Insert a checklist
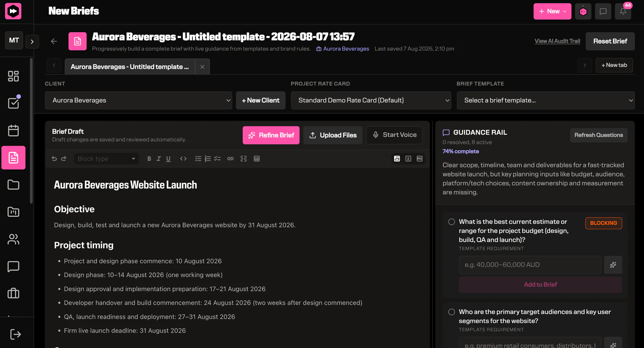This screenshot has height=348, width=644. 217,159
